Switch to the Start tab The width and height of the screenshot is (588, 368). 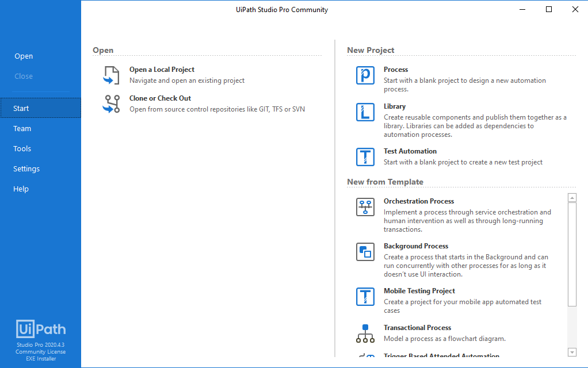tap(40, 108)
